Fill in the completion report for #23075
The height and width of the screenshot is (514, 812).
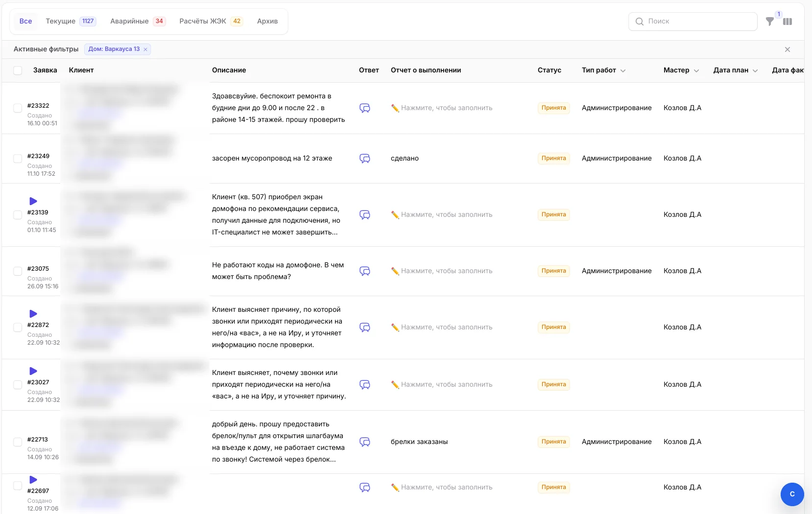(x=442, y=271)
